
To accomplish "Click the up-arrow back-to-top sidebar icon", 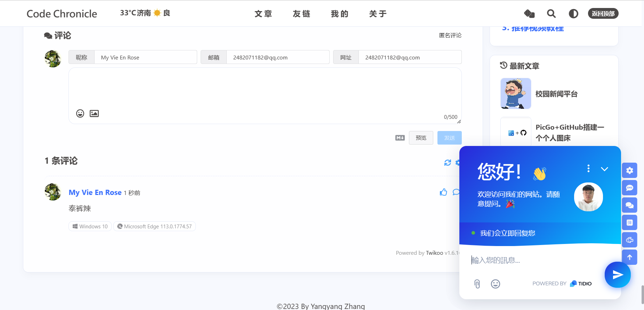I will tap(630, 257).
